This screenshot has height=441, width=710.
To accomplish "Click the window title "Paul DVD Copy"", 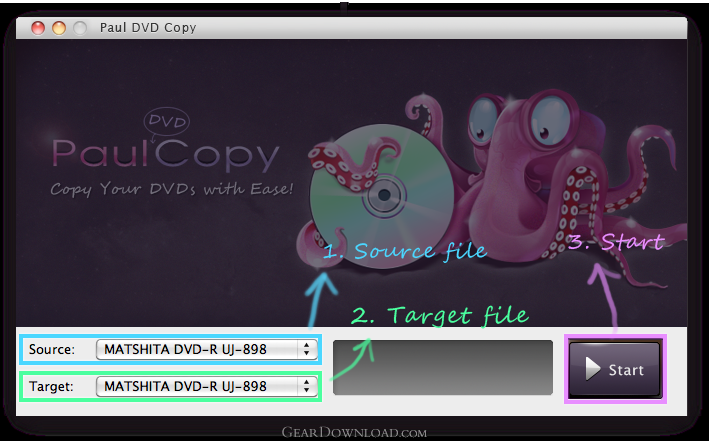I will 148,28.
